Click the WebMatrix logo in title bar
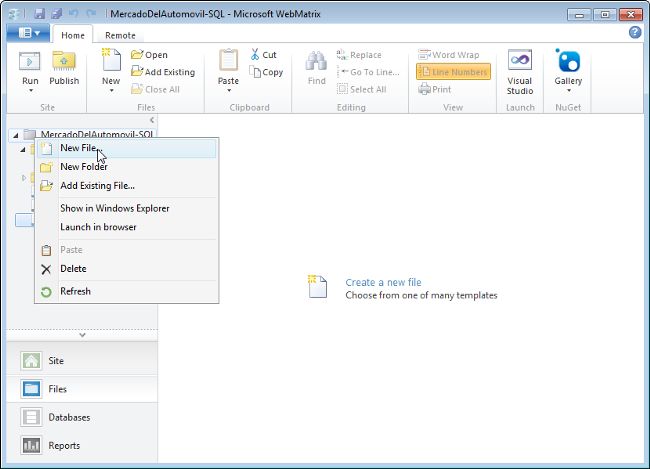The image size is (650, 469). coord(16,14)
